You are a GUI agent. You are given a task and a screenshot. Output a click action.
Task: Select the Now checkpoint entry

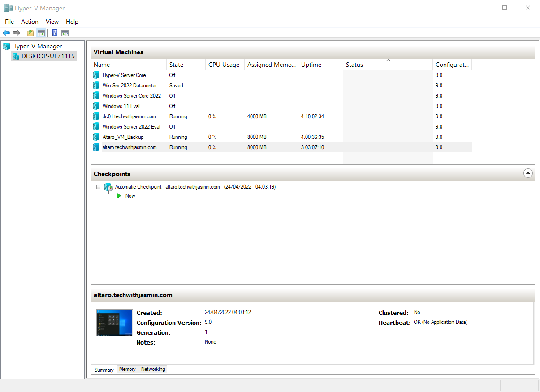(x=130, y=196)
